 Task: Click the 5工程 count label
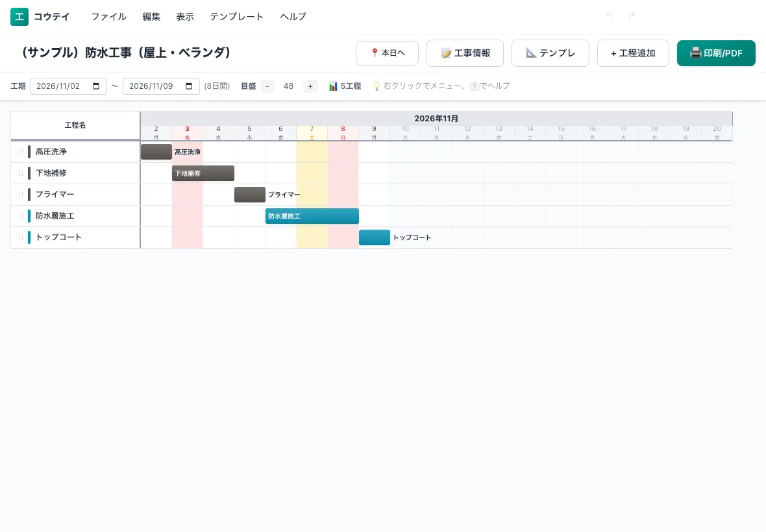click(x=351, y=86)
